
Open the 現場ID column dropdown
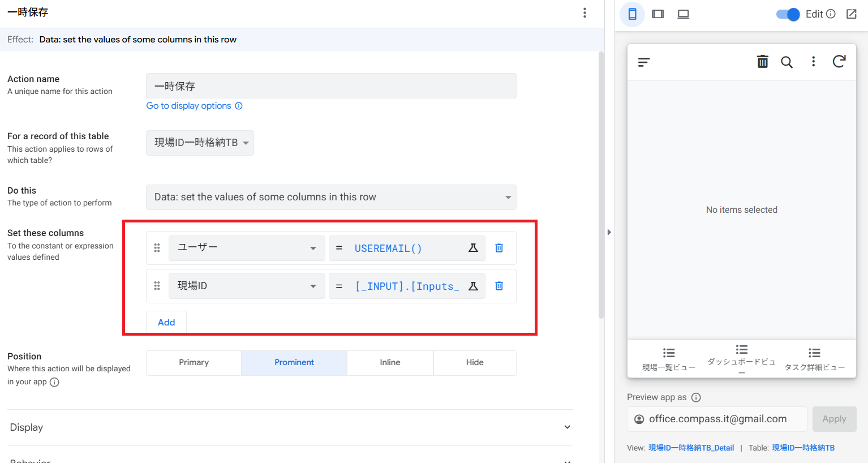pyautogui.click(x=247, y=286)
